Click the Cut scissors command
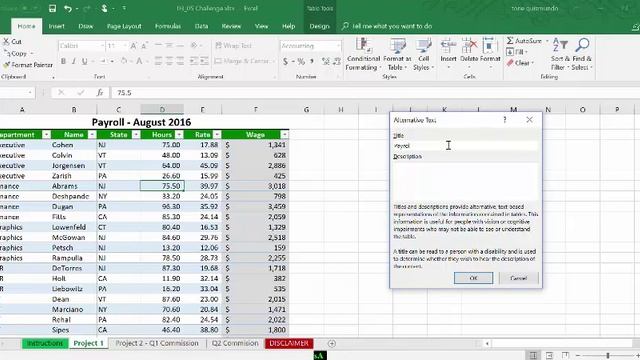This screenshot has height=360, width=640. (x=12, y=42)
